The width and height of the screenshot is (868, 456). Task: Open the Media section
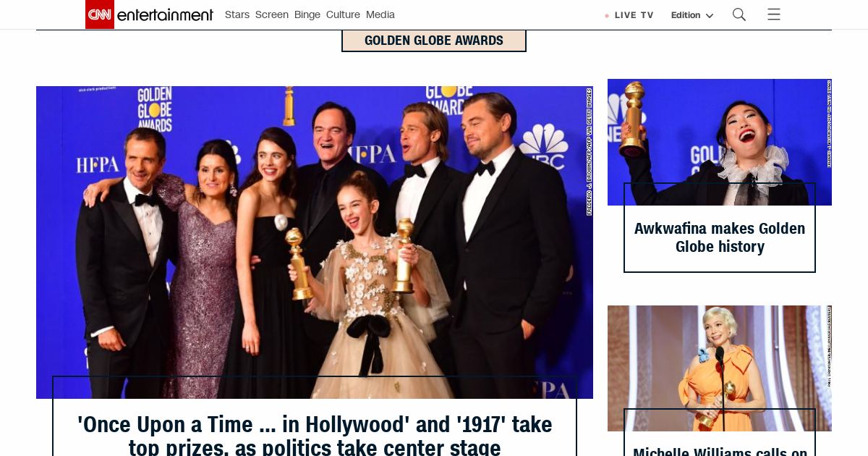tap(380, 14)
